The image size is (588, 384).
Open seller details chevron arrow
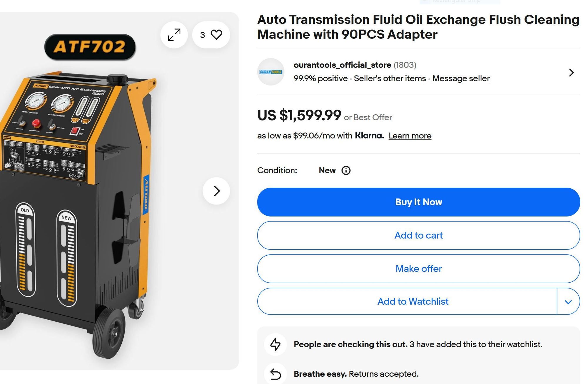pyautogui.click(x=571, y=73)
